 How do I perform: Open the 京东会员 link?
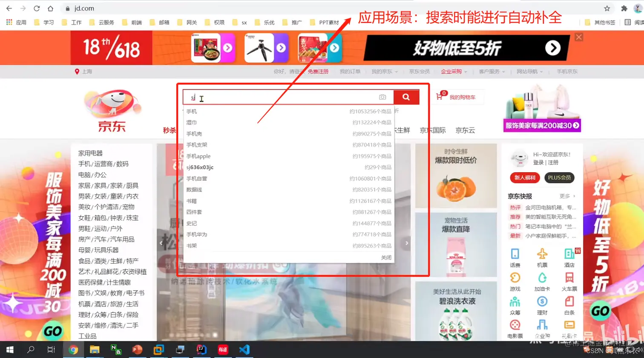[x=419, y=72]
